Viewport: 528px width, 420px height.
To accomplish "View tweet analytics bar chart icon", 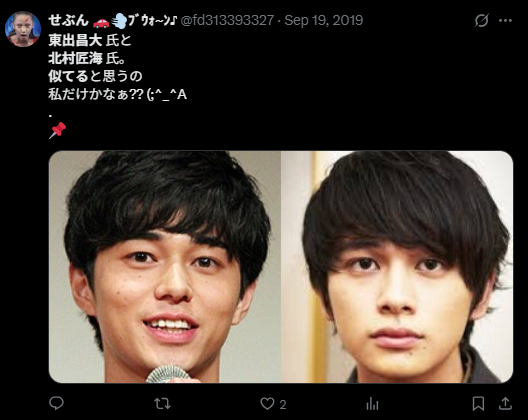I will point(372,403).
